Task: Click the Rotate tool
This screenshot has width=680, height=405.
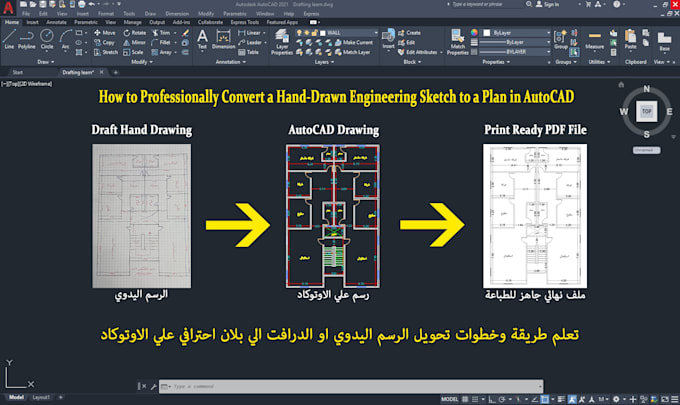Action: click(134, 33)
